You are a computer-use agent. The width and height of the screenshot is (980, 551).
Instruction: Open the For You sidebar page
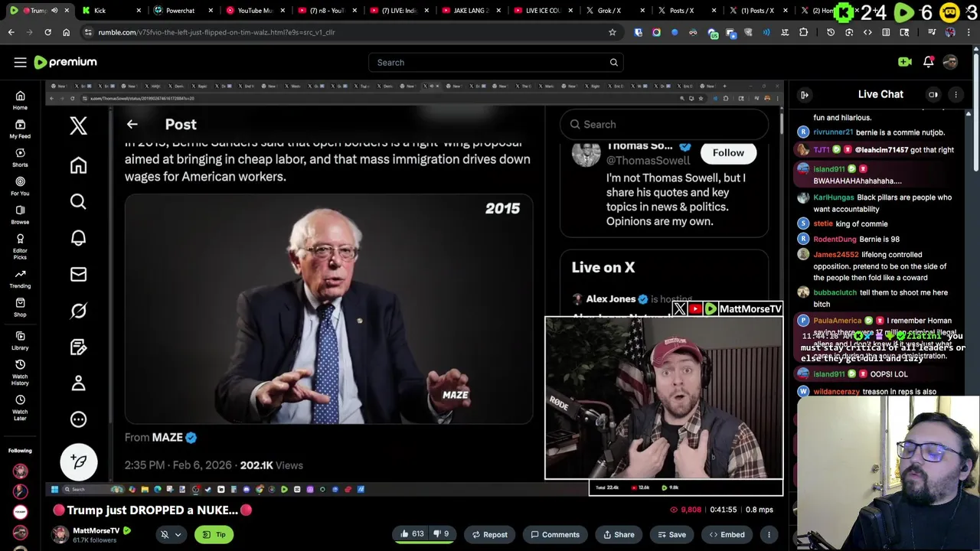pos(20,186)
